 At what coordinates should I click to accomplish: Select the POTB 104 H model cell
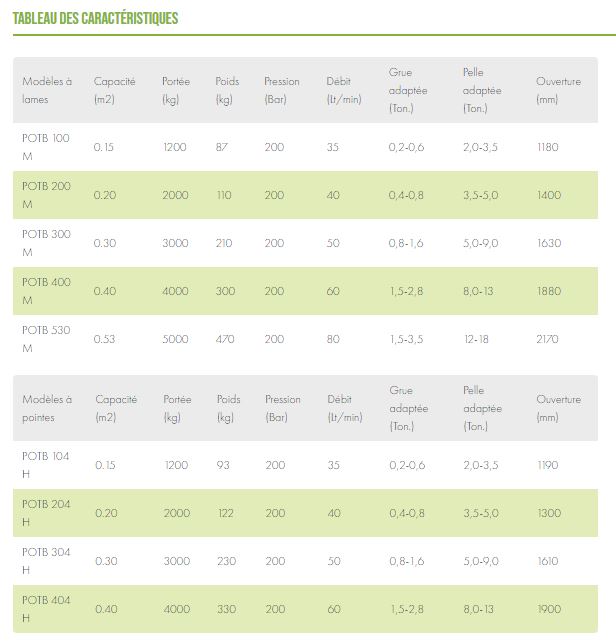pyautogui.click(x=46, y=465)
